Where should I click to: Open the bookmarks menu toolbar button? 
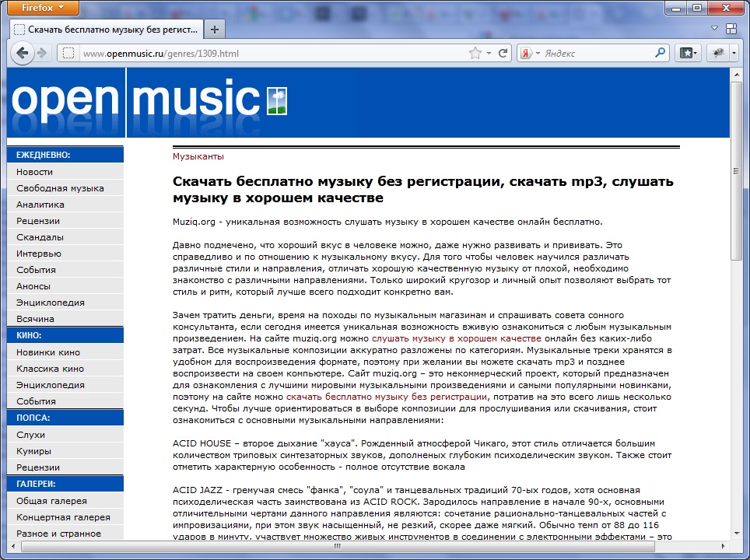689,53
